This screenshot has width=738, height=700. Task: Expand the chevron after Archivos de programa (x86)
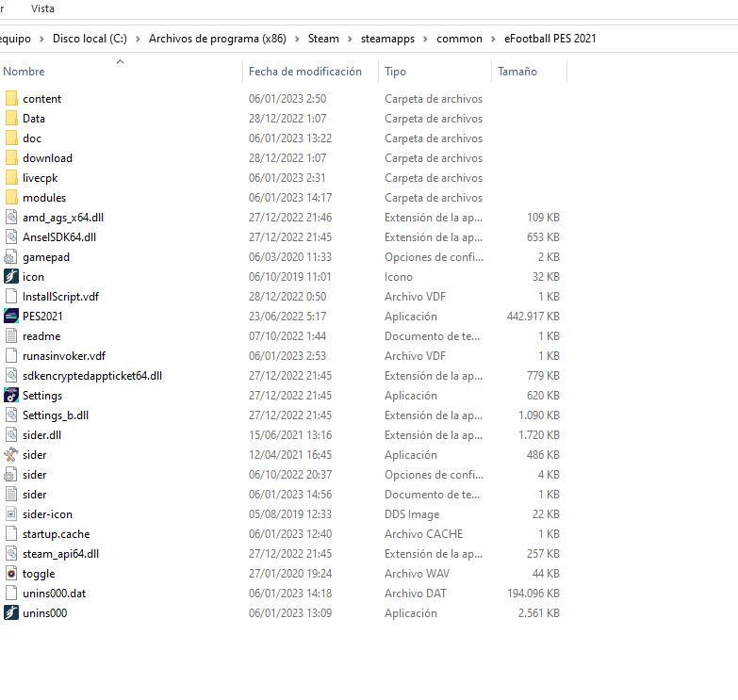[297, 39]
